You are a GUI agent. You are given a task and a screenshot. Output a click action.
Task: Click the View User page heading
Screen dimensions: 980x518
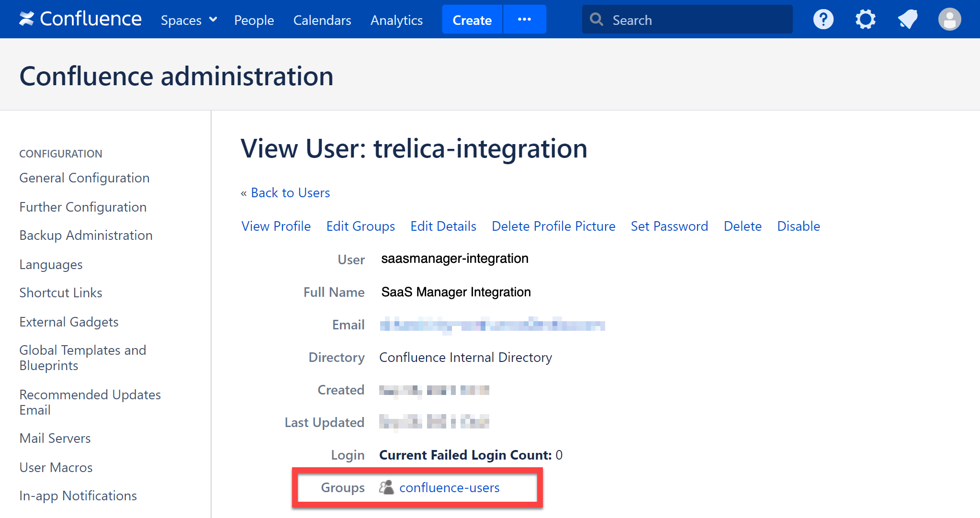tap(414, 148)
